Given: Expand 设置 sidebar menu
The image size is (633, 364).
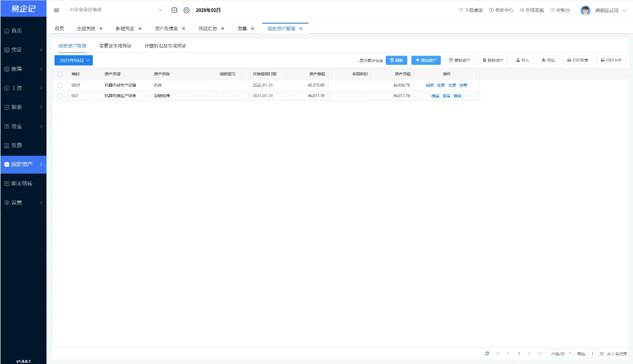Looking at the screenshot, I should point(23,202).
